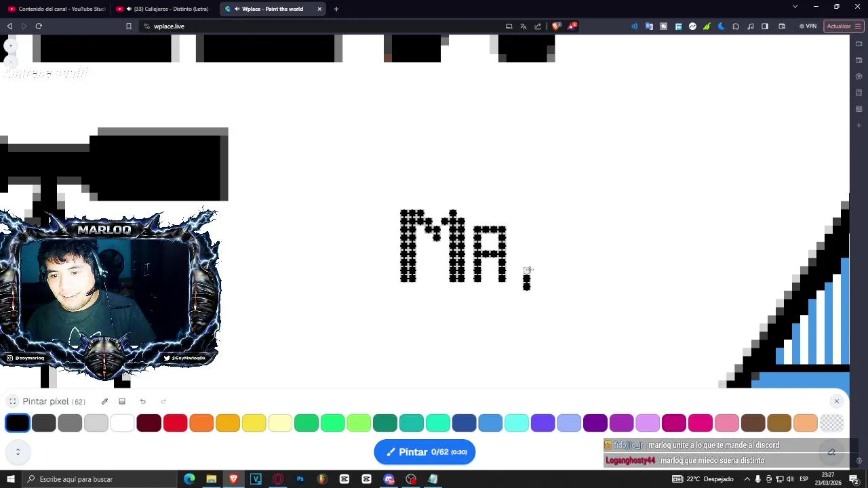Pick the bright yellow color swatch

point(254,423)
